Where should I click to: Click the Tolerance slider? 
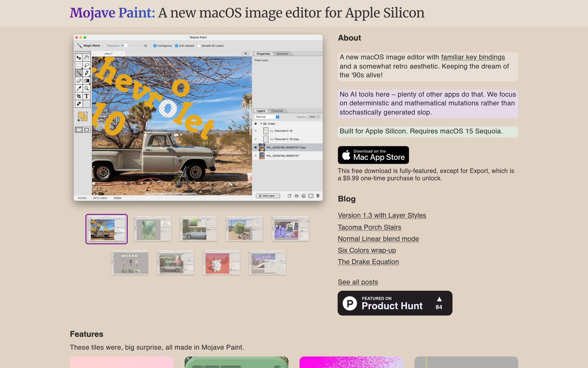click(132, 46)
